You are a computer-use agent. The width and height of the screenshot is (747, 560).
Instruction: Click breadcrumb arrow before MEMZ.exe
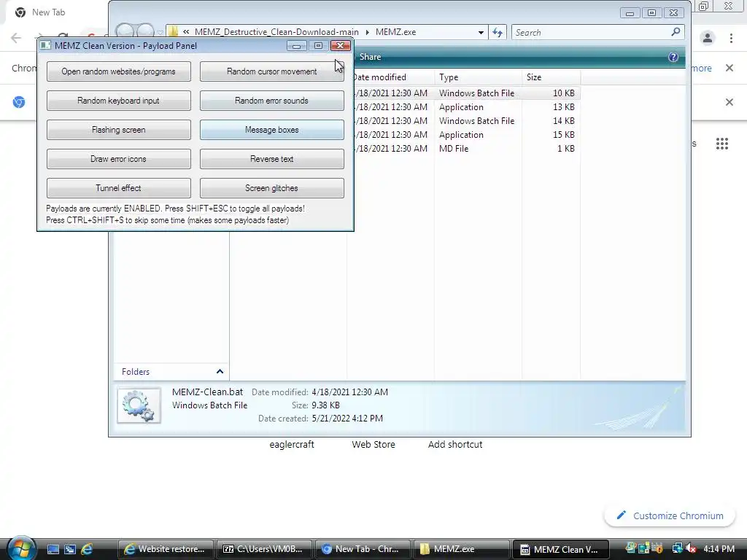[x=368, y=32]
